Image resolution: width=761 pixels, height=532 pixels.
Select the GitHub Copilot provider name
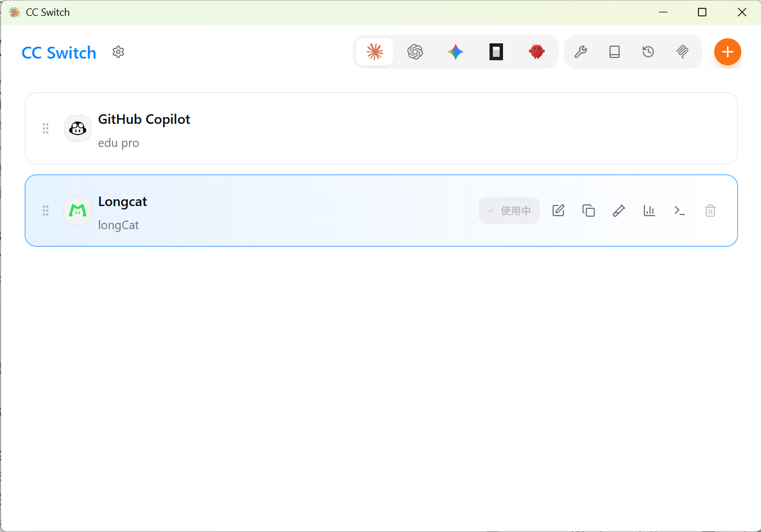pyautogui.click(x=144, y=119)
